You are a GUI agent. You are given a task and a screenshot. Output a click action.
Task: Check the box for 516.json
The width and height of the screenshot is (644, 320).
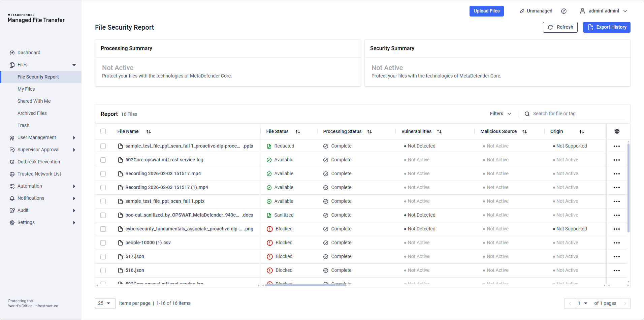pos(103,270)
